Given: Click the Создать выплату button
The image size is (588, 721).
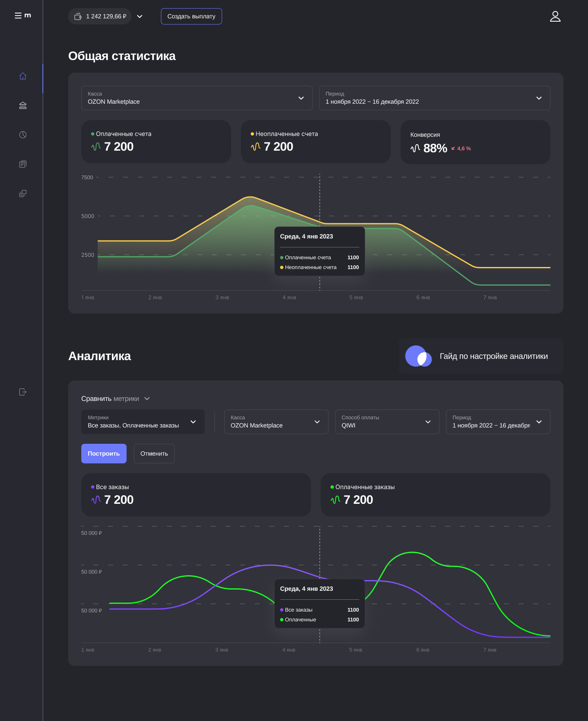Looking at the screenshot, I should click(x=192, y=16).
